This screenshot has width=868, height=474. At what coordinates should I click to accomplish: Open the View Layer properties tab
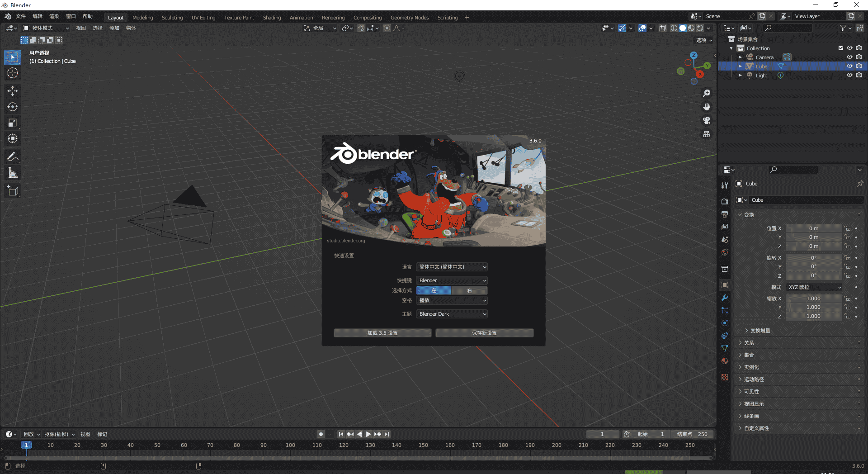tap(725, 227)
